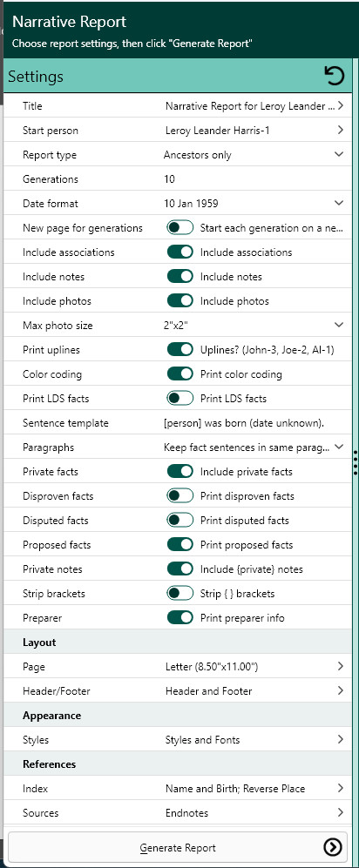Screen dimensions: 359x868
Task: Open Page layout settings chevron
Action: pyautogui.click(x=340, y=666)
